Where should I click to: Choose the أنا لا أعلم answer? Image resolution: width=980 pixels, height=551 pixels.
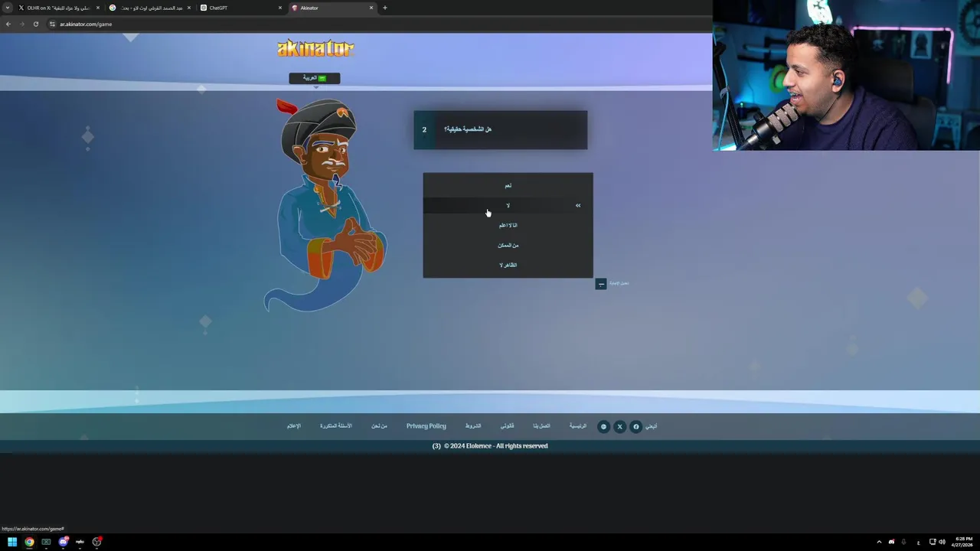click(508, 225)
